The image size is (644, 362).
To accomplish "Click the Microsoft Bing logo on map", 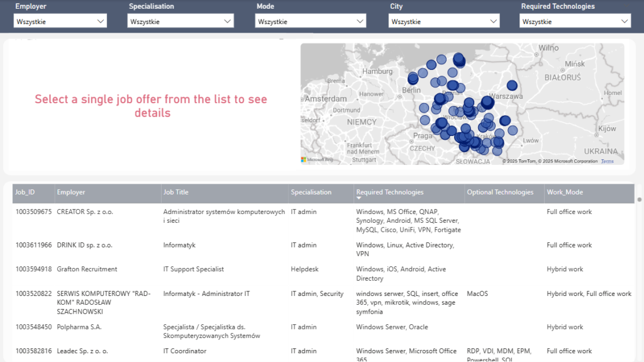I will [317, 160].
